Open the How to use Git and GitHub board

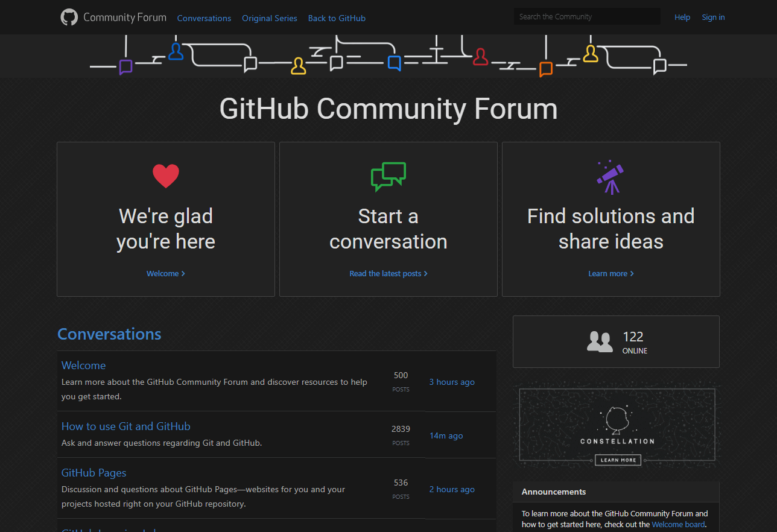click(x=126, y=426)
